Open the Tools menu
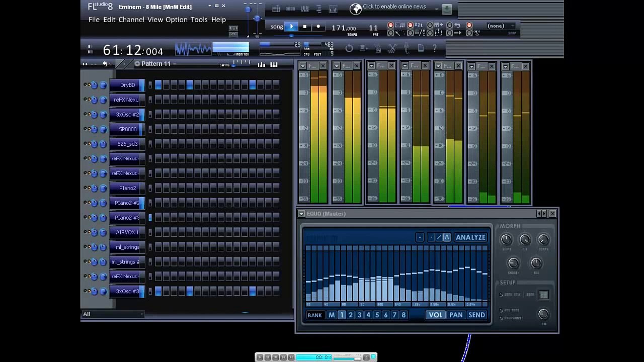Viewport: 644px width, 362px height. pyautogui.click(x=199, y=20)
